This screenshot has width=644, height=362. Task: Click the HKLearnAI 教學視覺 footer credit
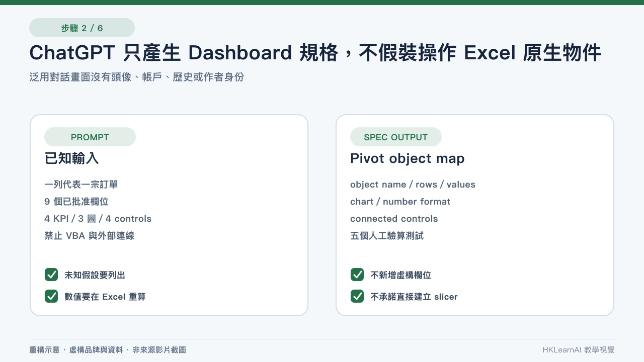tap(579, 350)
